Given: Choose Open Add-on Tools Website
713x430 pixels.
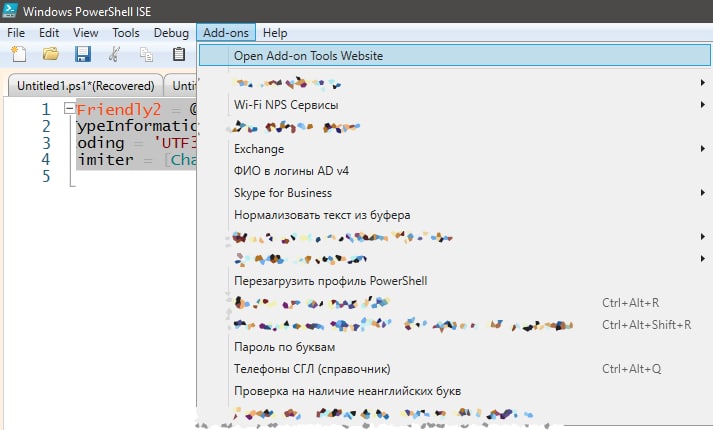Looking at the screenshot, I should [x=455, y=55].
